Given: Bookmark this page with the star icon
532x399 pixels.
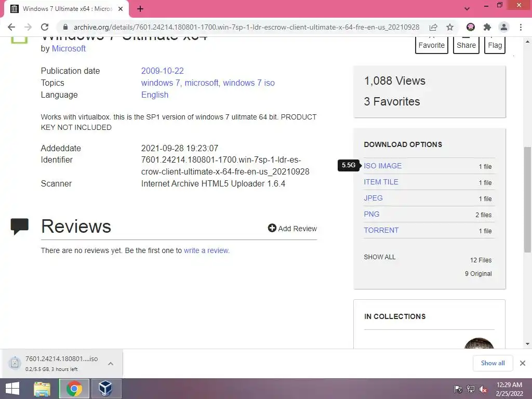Looking at the screenshot, I should [450, 27].
